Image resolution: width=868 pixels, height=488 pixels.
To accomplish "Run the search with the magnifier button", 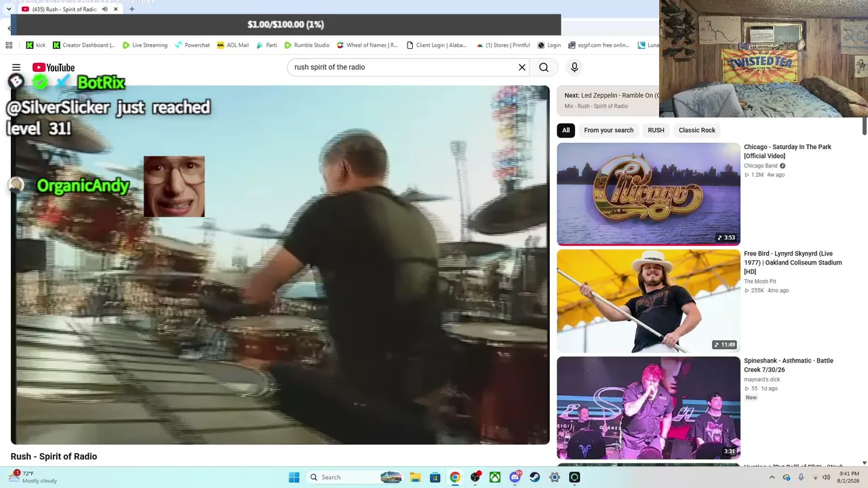I will pos(544,67).
